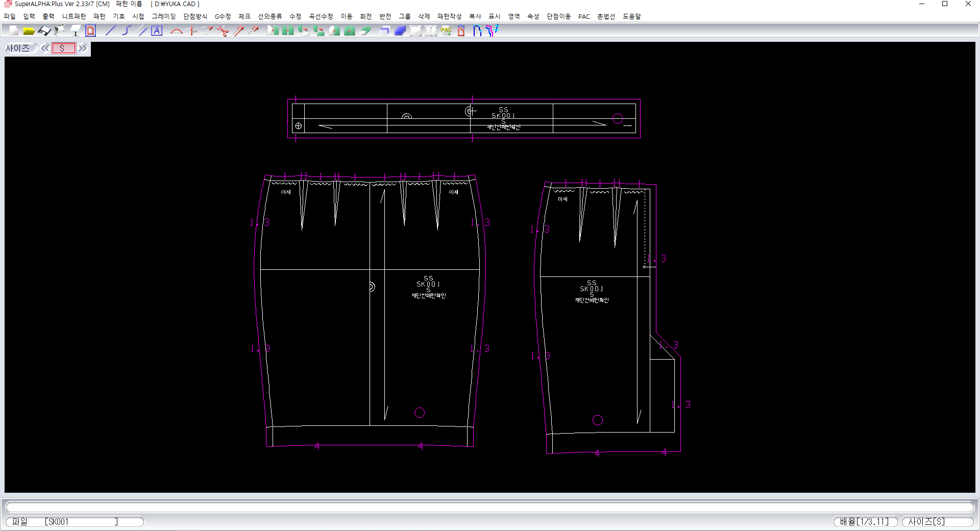Select the red scissors cut tool
This screenshot has height=531, width=980.
223,31
